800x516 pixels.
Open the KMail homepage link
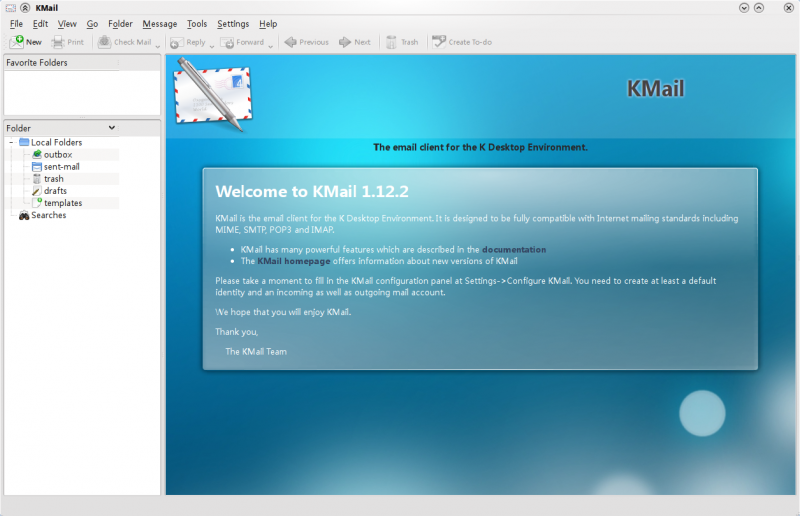point(294,261)
